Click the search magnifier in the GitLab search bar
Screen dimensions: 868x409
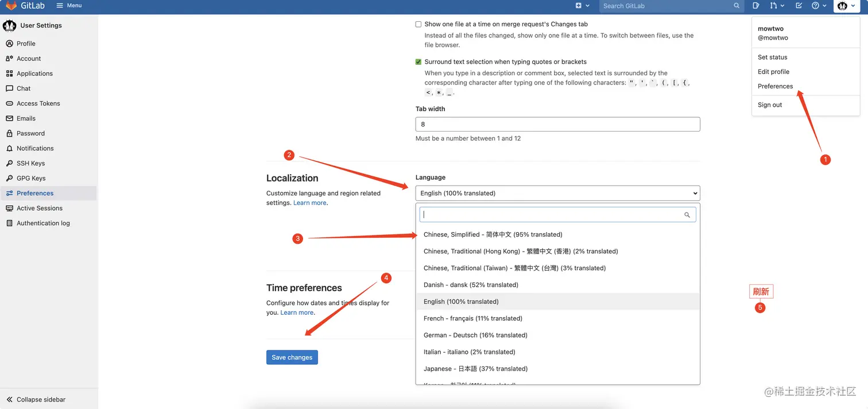[x=737, y=6]
